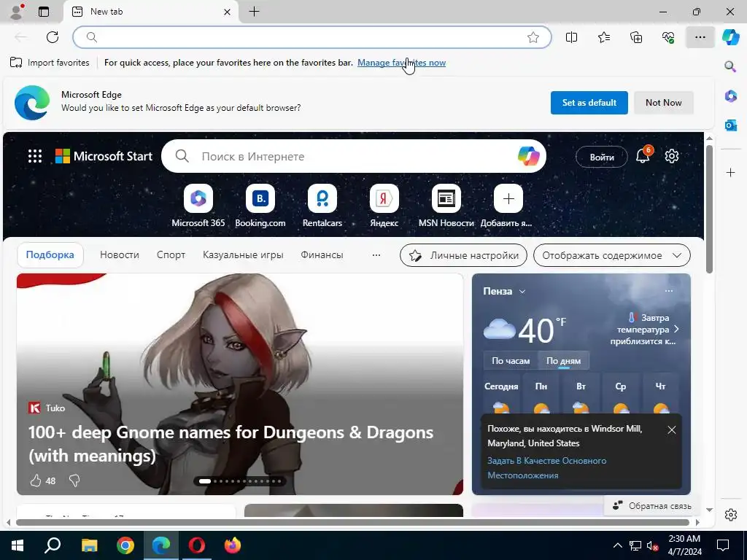Open Opera from the taskbar
This screenshot has height=560, width=747.
click(197, 545)
